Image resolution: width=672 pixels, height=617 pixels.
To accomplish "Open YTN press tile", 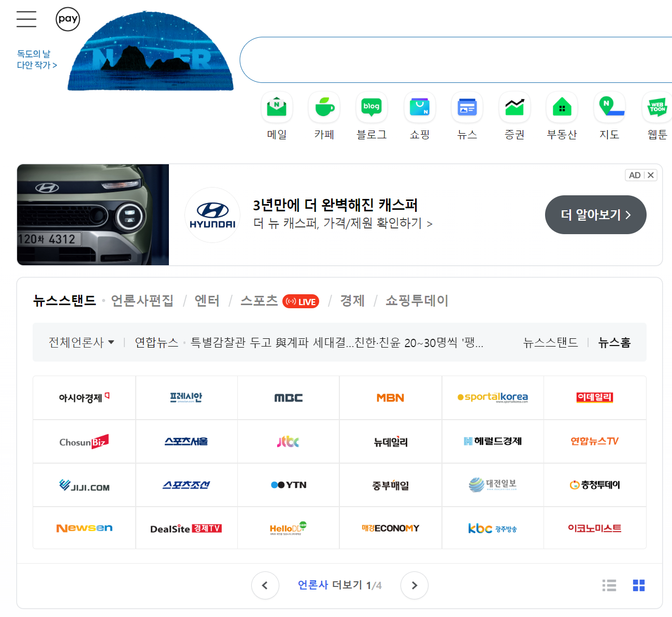I will 289,485.
